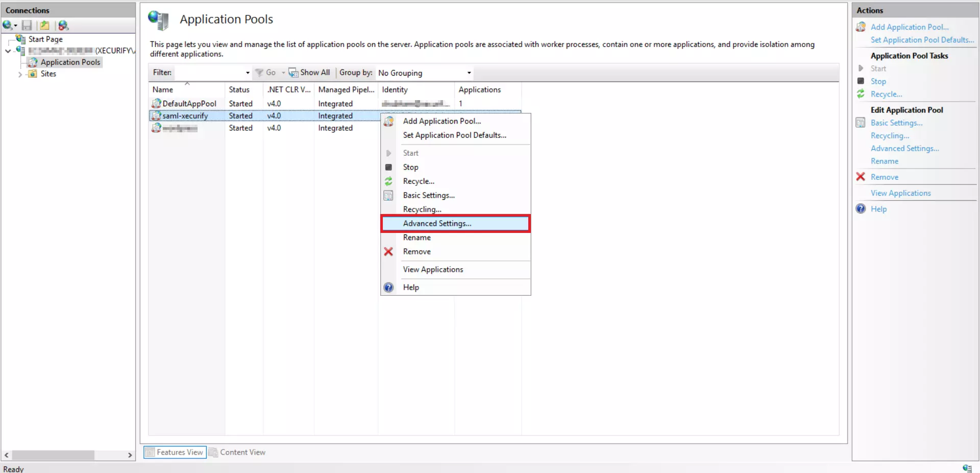Expand the Sites tree node
Viewport: 980px width, 473px height.
coord(20,74)
